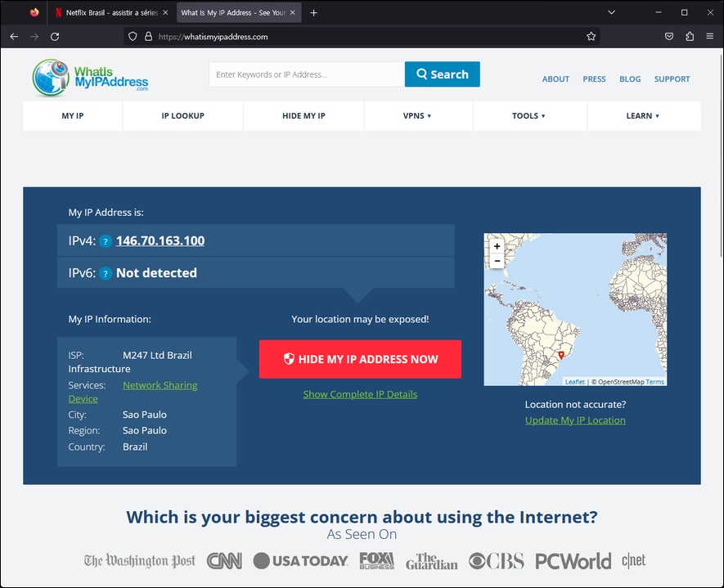Open the Leaflet attribution link
The width and height of the screenshot is (724, 588).
point(575,382)
